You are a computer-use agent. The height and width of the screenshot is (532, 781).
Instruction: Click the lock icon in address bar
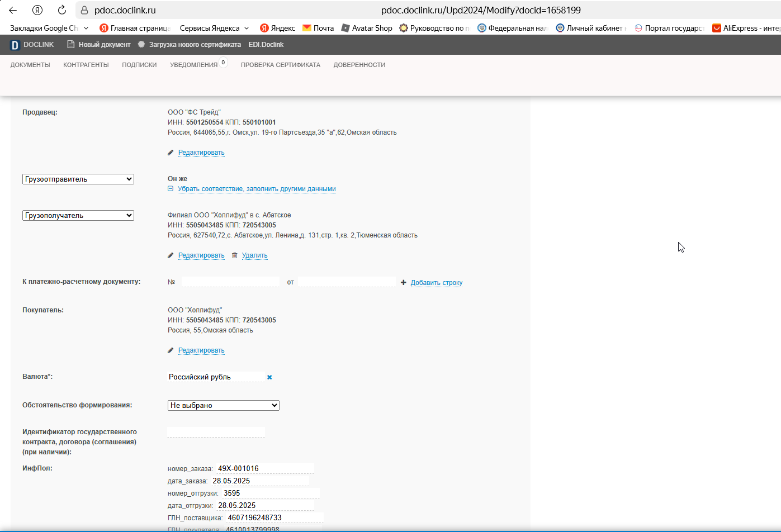coord(84,10)
